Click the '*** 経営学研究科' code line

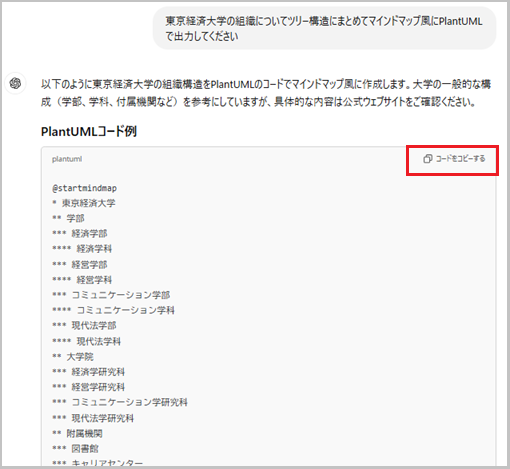88,387
